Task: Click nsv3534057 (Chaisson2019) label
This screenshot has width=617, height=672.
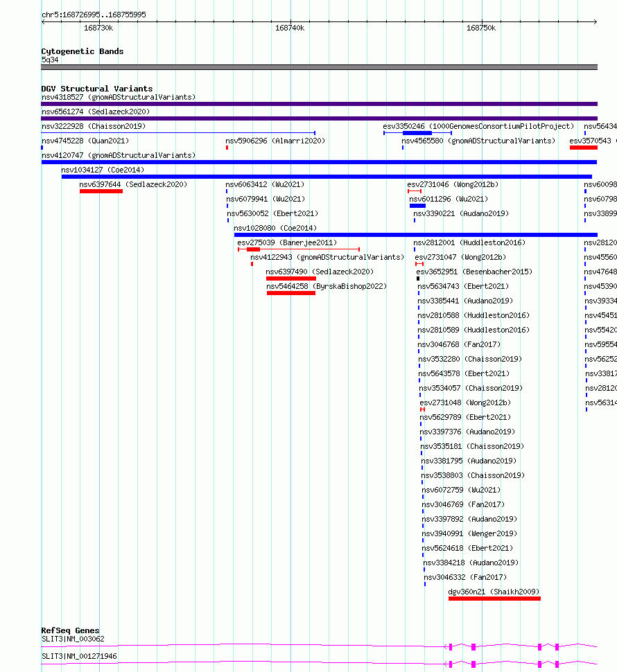Action: (471, 389)
